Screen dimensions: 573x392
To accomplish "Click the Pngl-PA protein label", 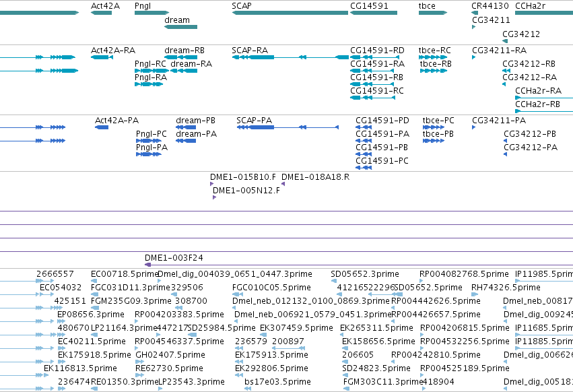I will (x=151, y=148).
